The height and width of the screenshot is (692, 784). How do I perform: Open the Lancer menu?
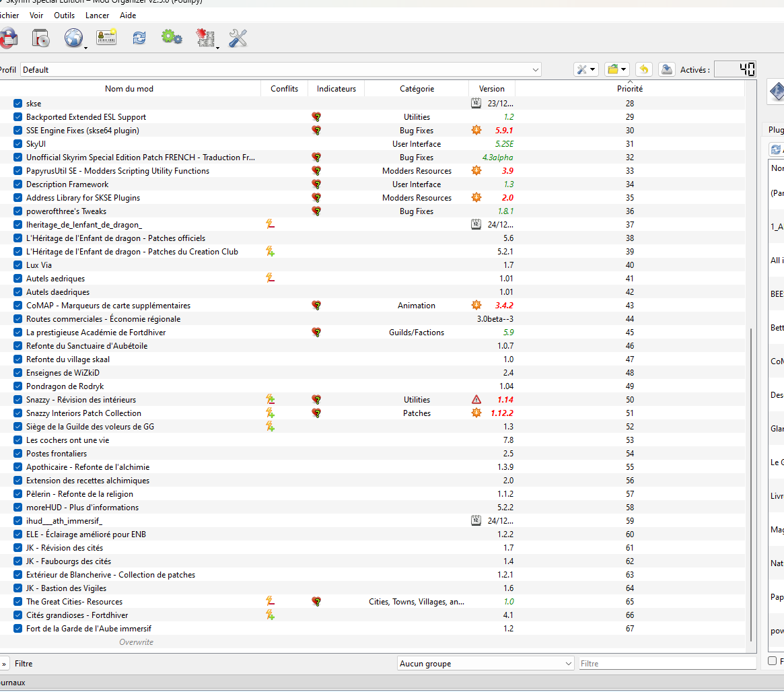[97, 15]
